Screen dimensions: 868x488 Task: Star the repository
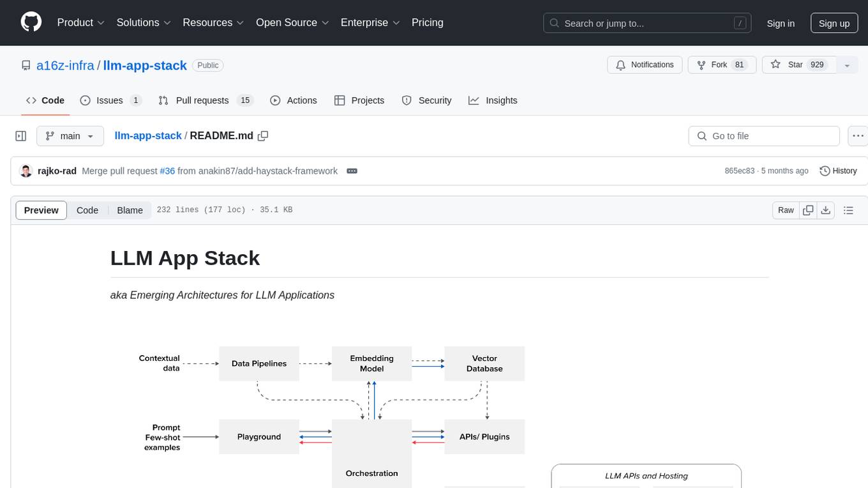[799, 65]
